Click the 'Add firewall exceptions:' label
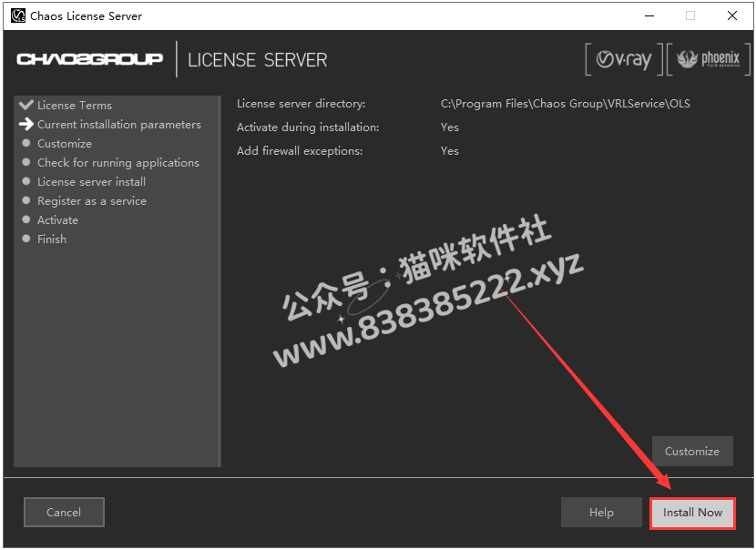 click(300, 151)
